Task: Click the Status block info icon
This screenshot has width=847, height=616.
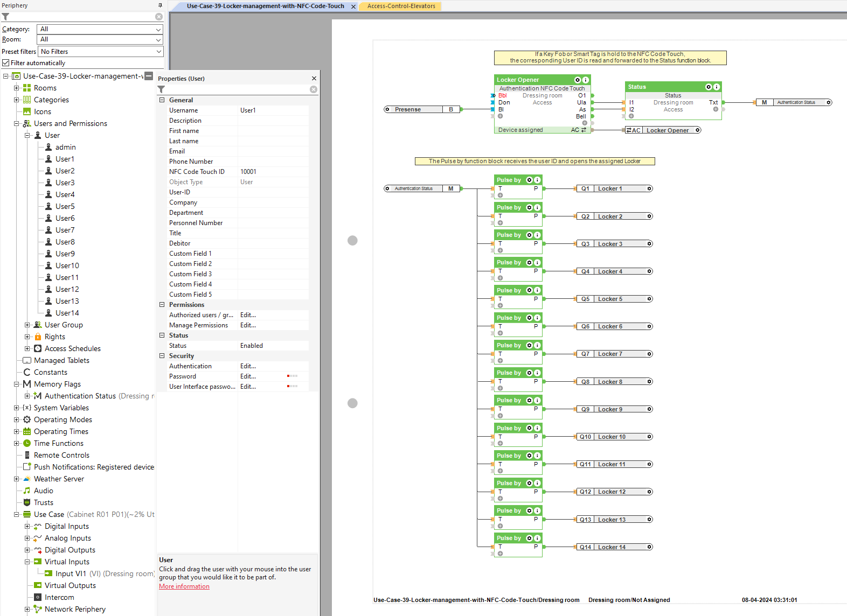Action: pyautogui.click(x=717, y=87)
